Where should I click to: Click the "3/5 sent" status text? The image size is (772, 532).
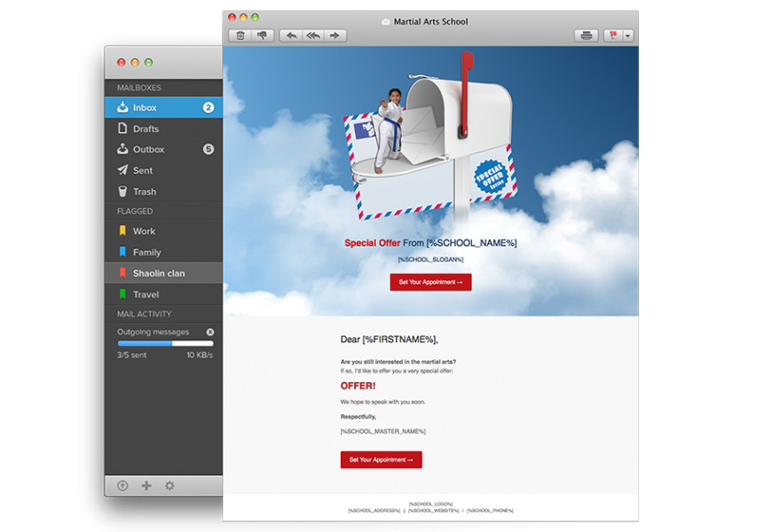tap(132, 356)
